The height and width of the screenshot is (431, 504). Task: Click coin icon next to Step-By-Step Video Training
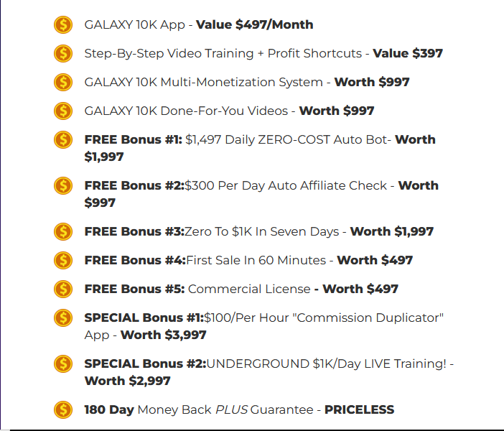(x=63, y=53)
